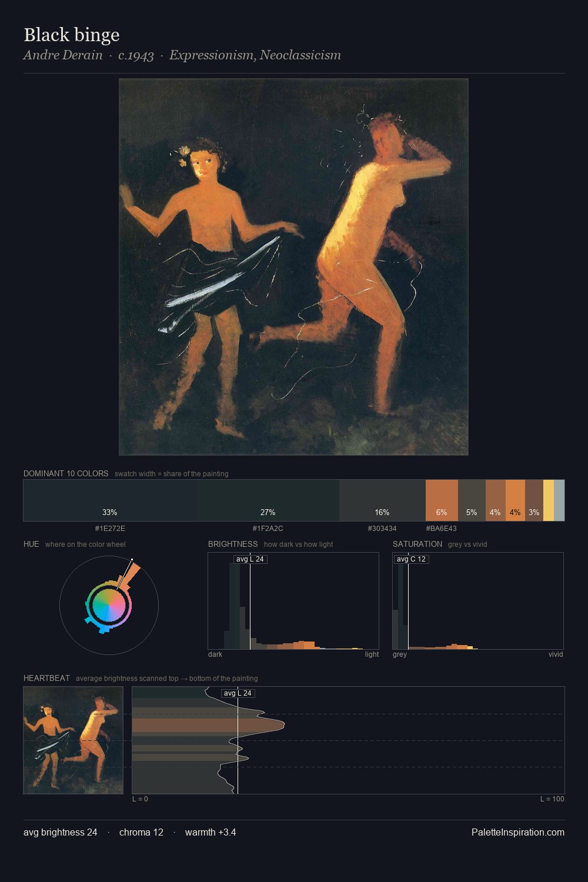
Task: Click the 'c.1943' date text
Action: tap(136, 55)
